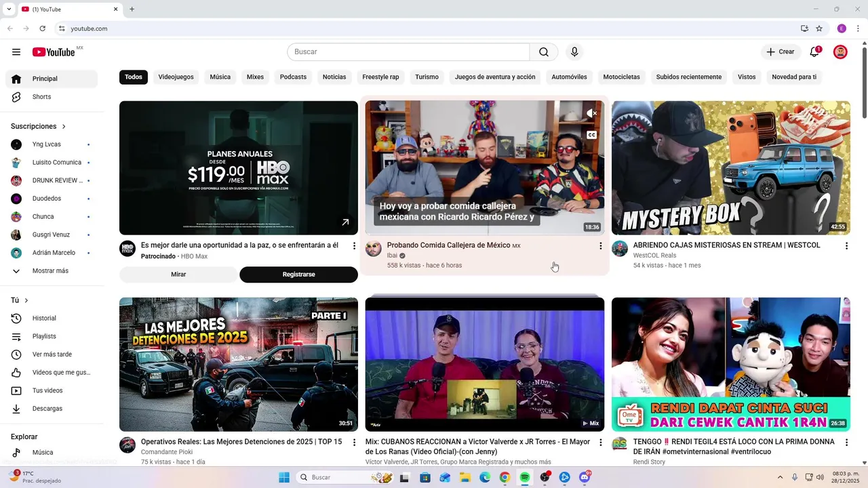Click the Mirar button
The image size is (868, 488).
(x=178, y=274)
